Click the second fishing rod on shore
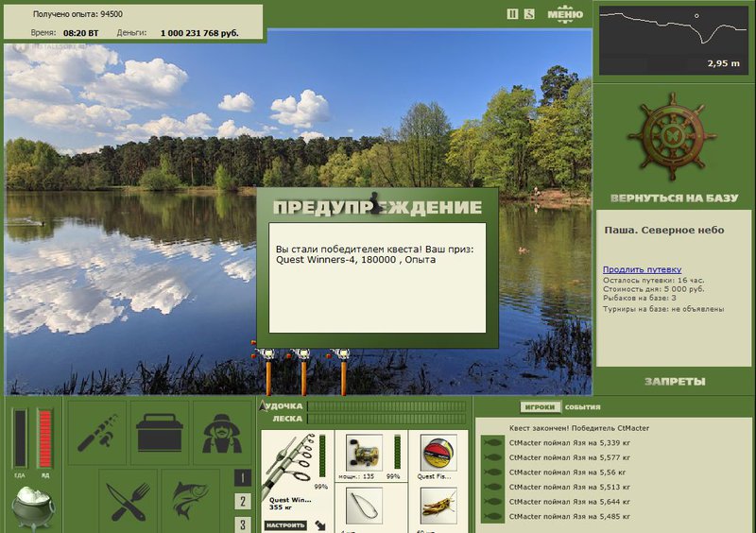 click(303, 371)
